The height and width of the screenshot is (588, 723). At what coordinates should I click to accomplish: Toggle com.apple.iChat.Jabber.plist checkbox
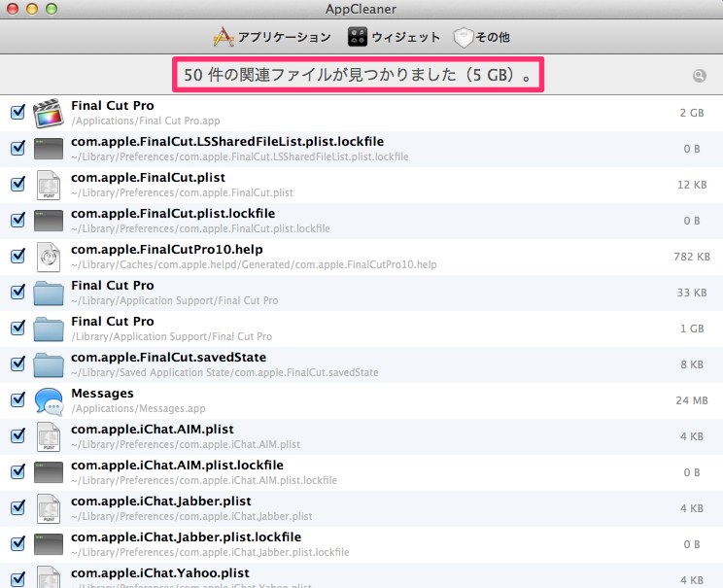click(18, 507)
